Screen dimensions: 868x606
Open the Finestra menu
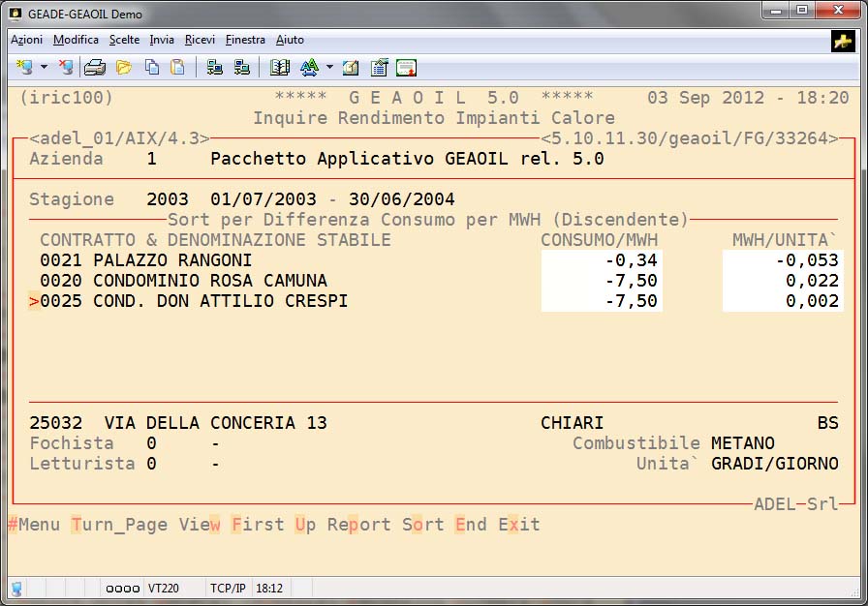[x=245, y=40]
